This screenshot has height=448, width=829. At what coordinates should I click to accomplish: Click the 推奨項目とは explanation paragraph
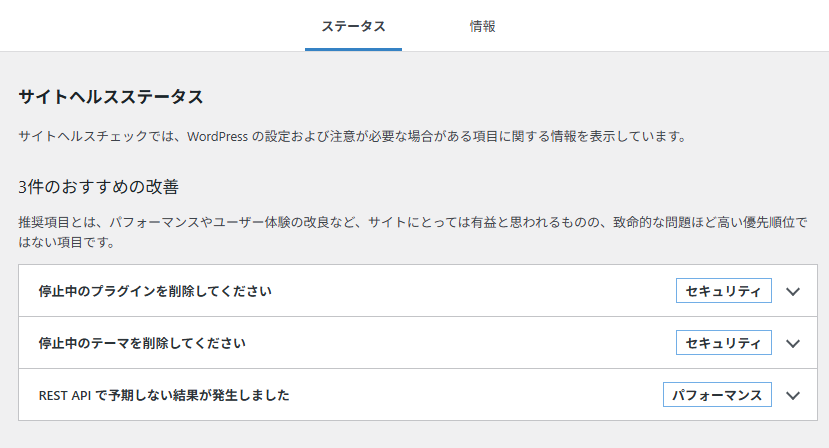[x=413, y=232]
